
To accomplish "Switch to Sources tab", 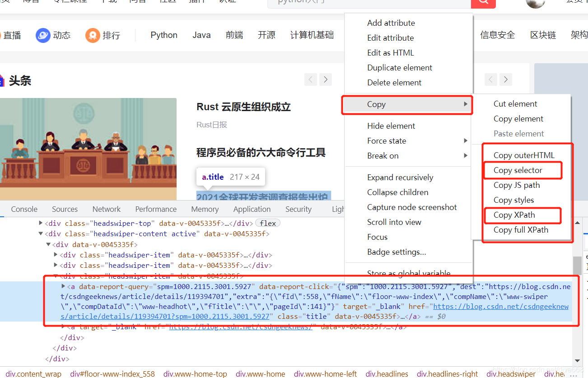I will coord(65,209).
